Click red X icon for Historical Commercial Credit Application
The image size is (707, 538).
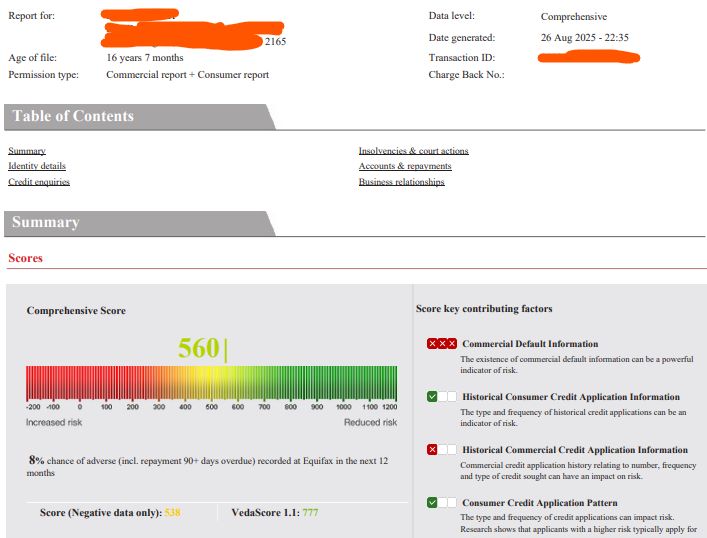point(432,450)
